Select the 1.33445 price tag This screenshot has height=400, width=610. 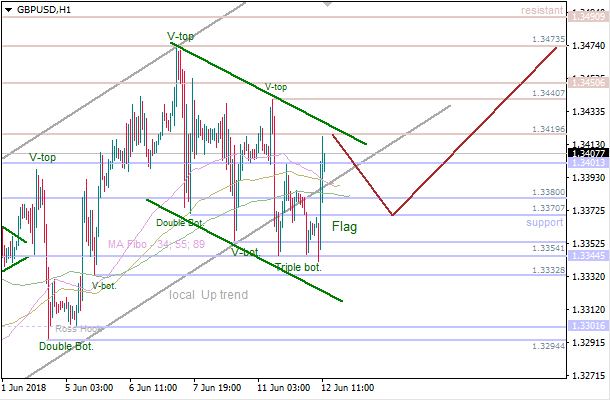587,257
